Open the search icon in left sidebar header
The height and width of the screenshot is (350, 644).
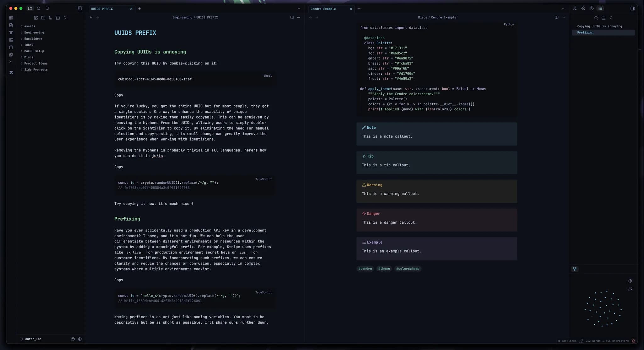point(39,8)
